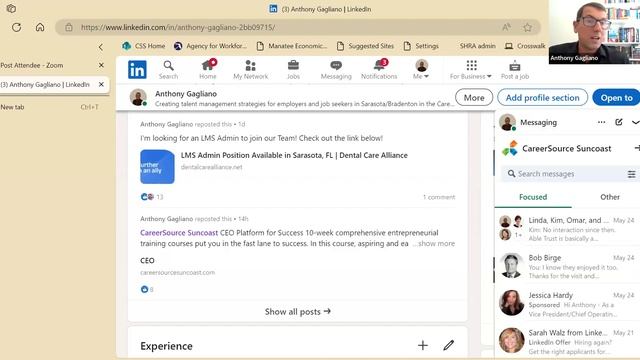The image size is (640, 360).
Task: Click the site info lock icon
Action: coord(69,27)
